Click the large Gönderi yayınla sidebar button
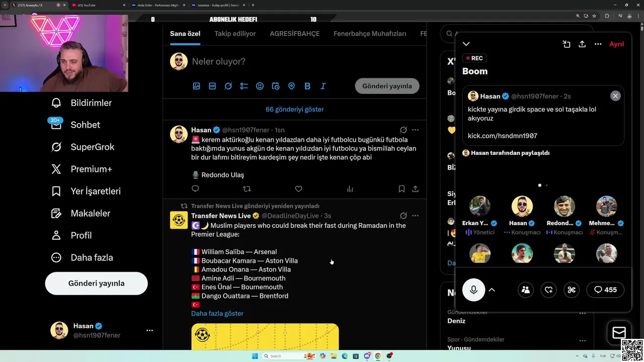The image size is (644, 362). [96, 284]
